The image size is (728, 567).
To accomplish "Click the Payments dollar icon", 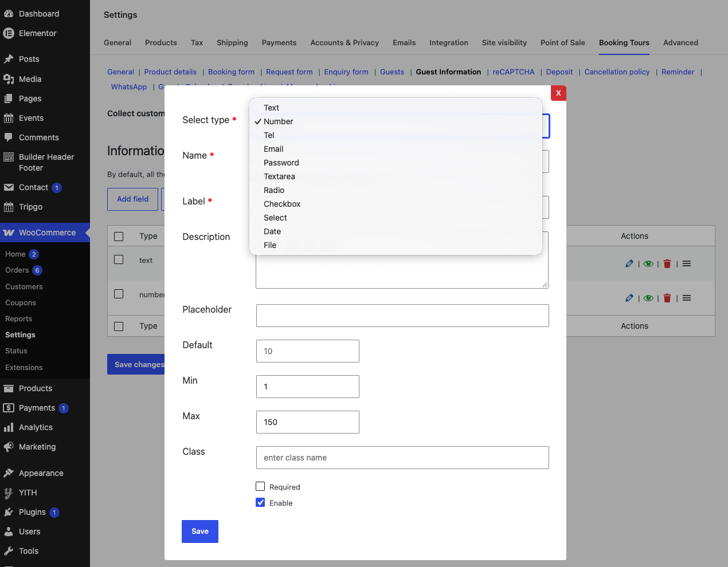I will pyautogui.click(x=9, y=408).
